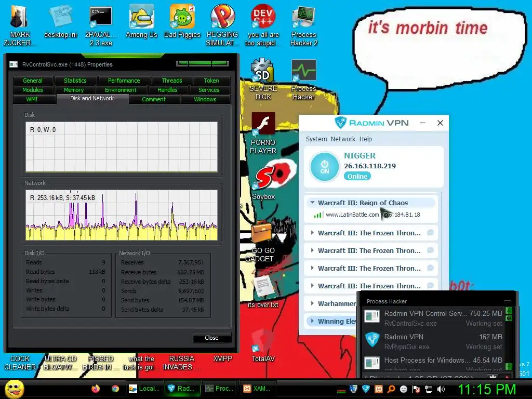Open the Process Hacker 2 desktop icon
The width and height of the screenshot is (532, 399).
[x=303, y=25]
